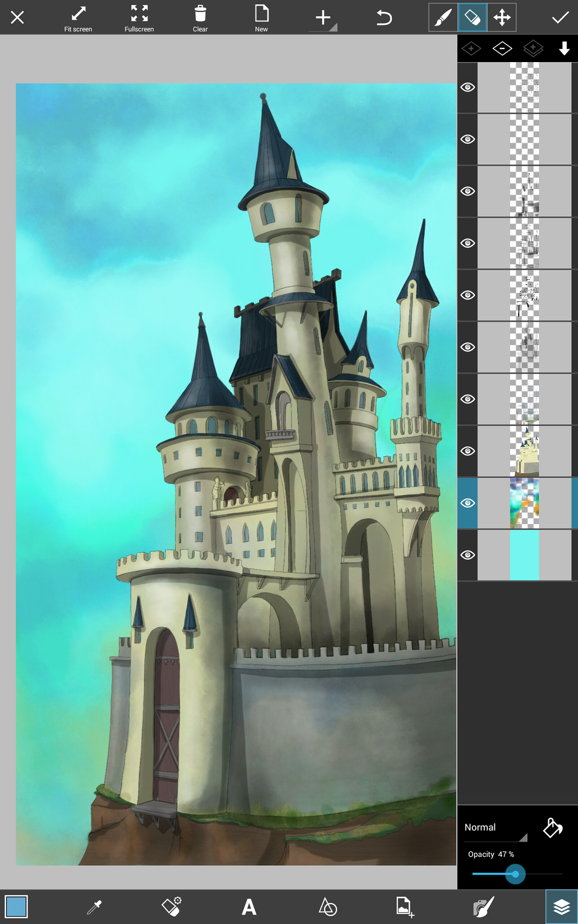Viewport: 578px width, 924px height.
Task: Select the castle color layer thumbnail
Action: tap(524, 451)
